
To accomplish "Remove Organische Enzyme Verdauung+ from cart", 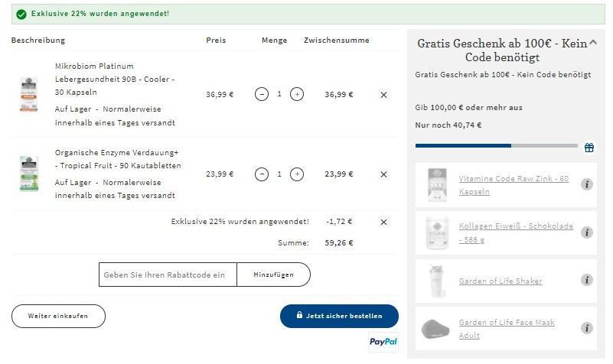I will point(383,174).
